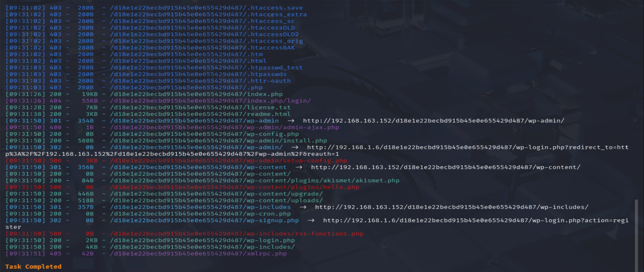
Task: Click the 'index.php' 200 result path
Action: pos(196,94)
